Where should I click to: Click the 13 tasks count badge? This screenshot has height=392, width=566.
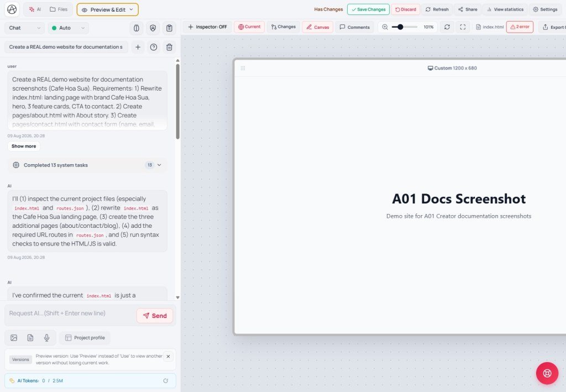(x=150, y=165)
